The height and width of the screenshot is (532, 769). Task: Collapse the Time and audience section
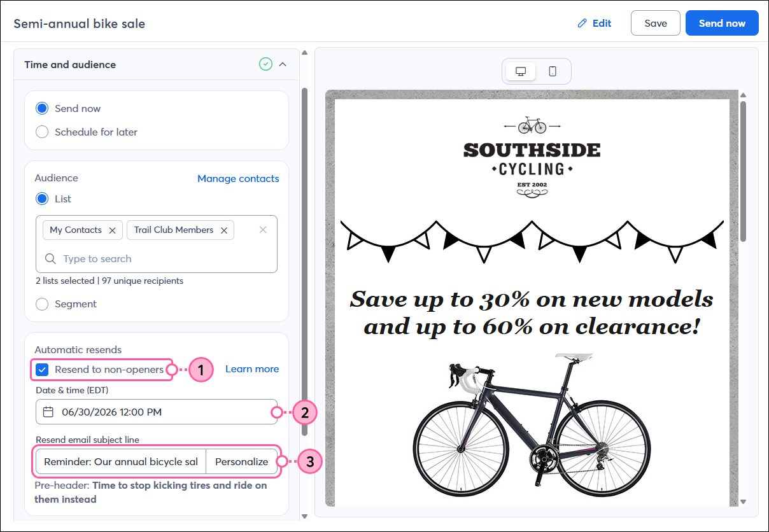(283, 64)
